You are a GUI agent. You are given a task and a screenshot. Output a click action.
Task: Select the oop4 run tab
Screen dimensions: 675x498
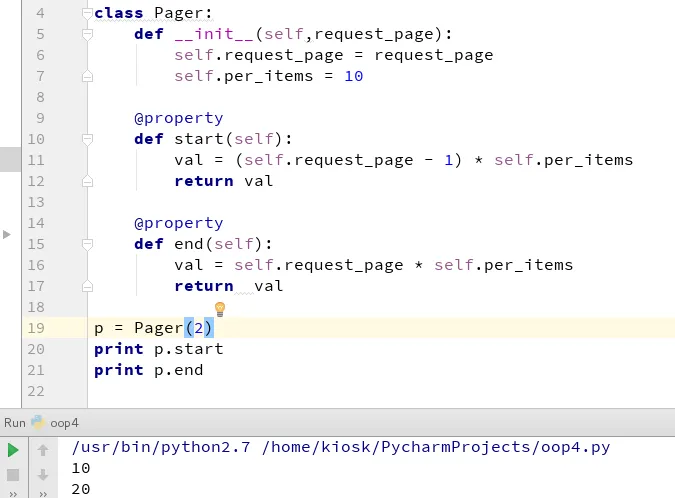pos(64,423)
